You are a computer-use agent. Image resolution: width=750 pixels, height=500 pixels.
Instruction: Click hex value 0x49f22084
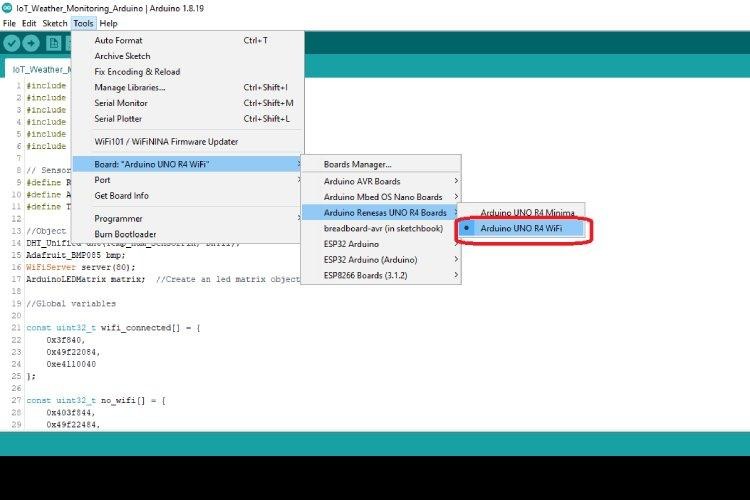(x=73, y=352)
